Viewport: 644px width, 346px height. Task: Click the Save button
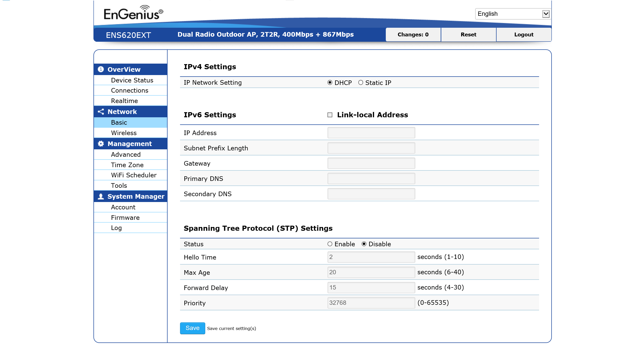pos(192,328)
